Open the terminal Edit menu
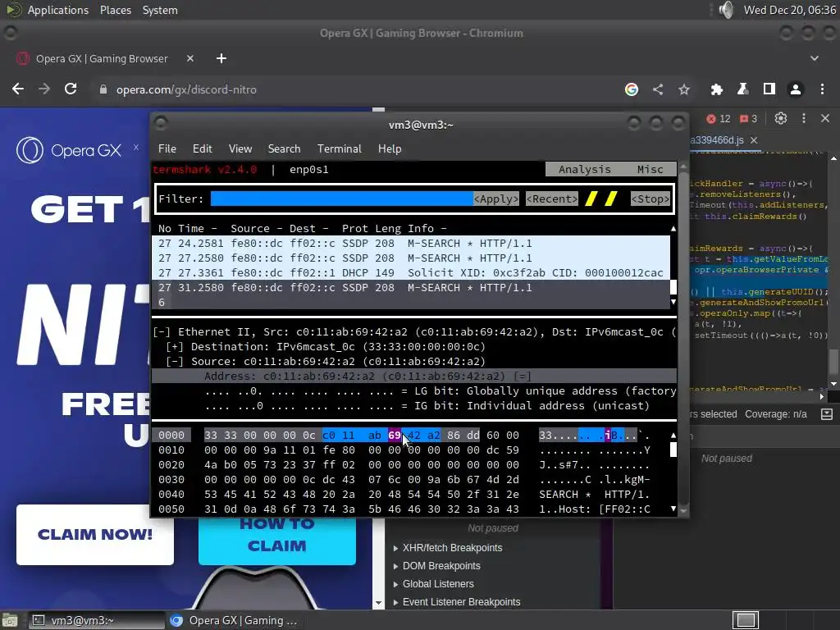Screen dimensions: 840x630 point(202,149)
